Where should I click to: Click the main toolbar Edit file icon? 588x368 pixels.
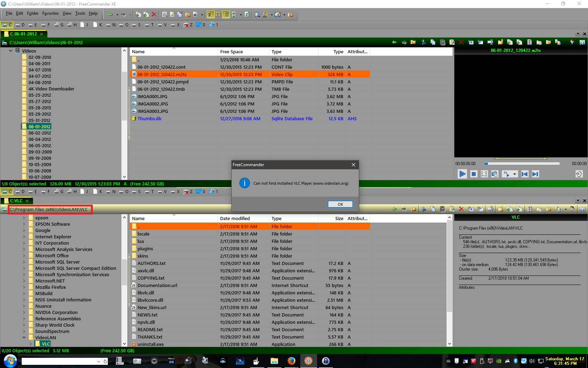[x=172, y=15]
